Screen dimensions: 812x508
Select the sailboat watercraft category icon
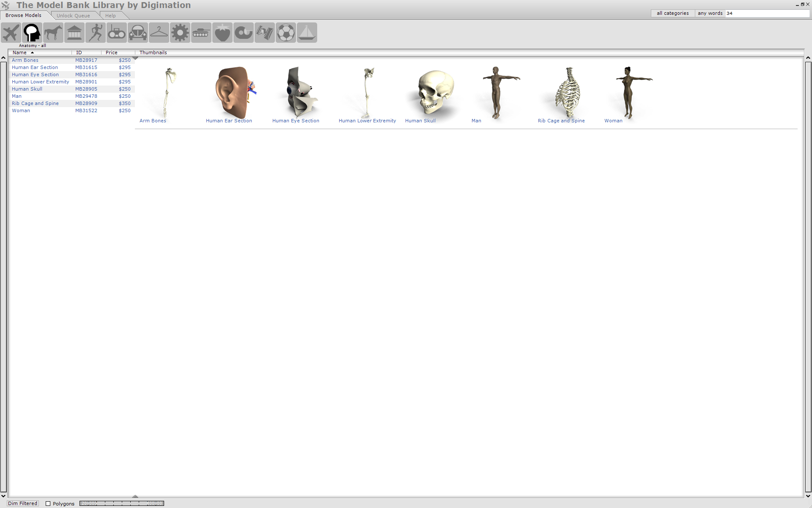pyautogui.click(x=307, y=33)
